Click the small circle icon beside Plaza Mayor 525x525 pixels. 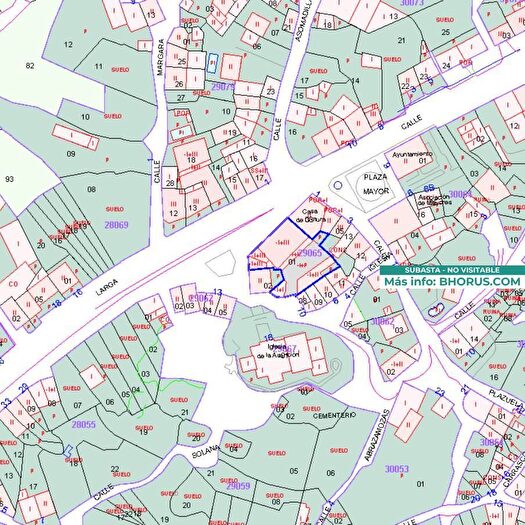[338, 185]
